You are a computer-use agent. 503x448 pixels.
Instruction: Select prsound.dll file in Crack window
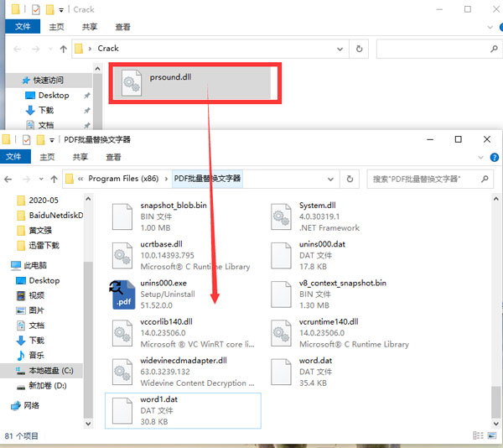pos(192,83)
